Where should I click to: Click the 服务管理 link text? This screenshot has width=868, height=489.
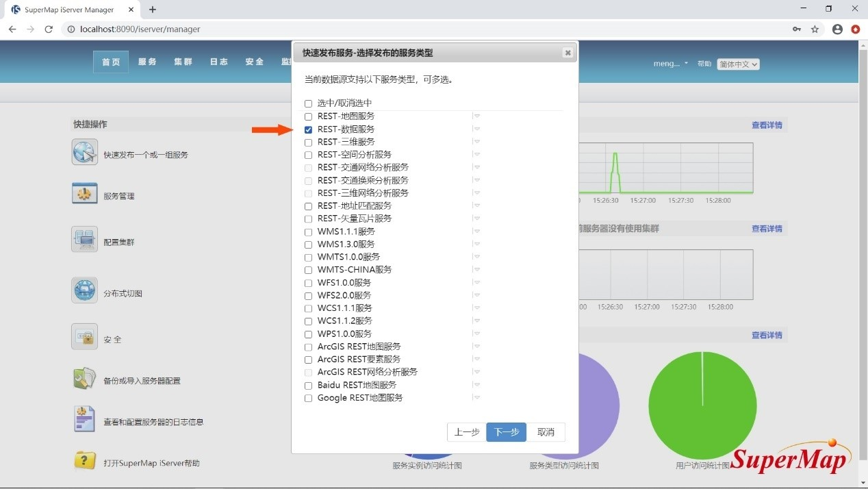pyautogui.click(x=119, y=196)
